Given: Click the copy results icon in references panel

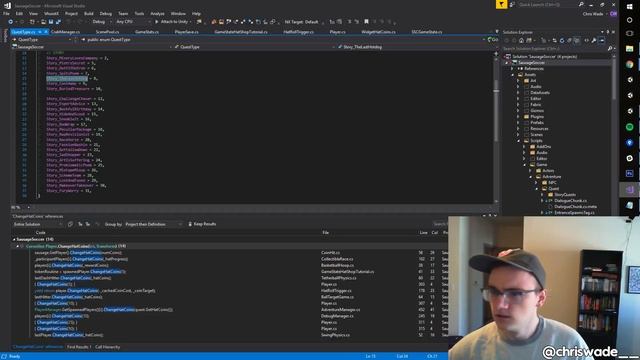Looking at the screenshot, I should [x=70, y=224].
